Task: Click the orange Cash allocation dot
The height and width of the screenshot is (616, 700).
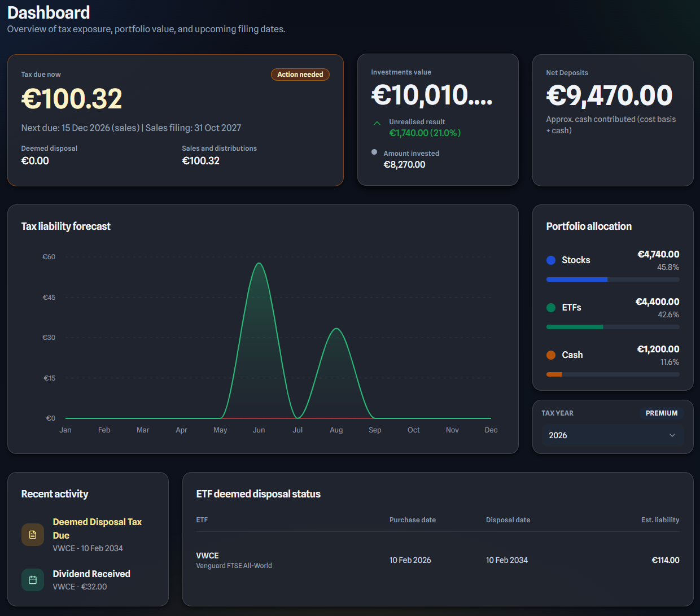Action: point(550,355)
